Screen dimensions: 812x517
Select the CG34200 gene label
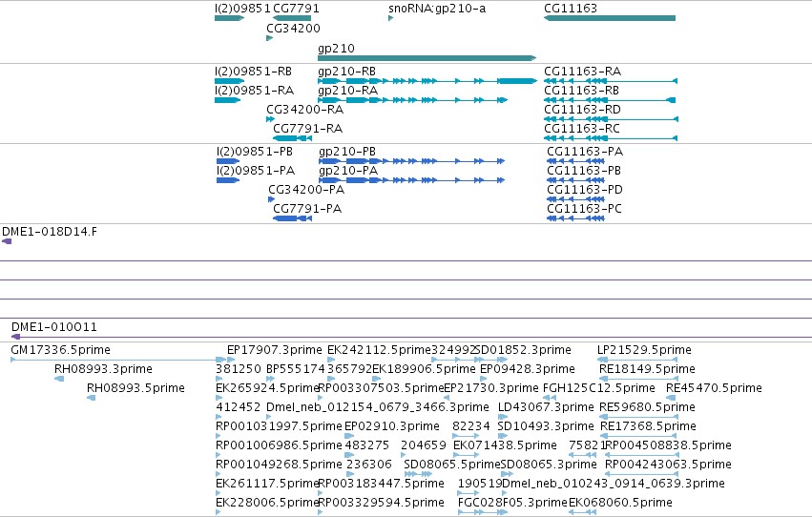tap(293, 28)
